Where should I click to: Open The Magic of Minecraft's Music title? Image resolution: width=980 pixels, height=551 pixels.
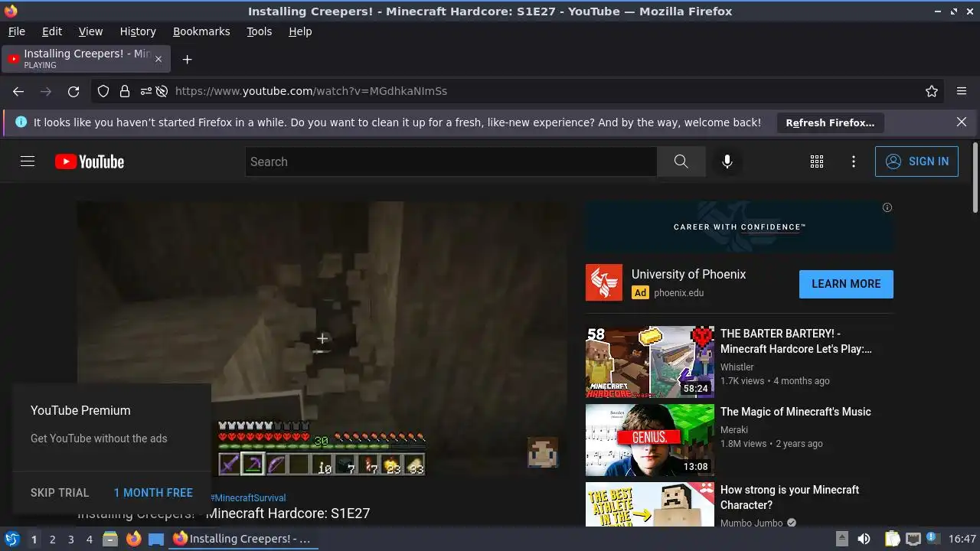[795, 412]
